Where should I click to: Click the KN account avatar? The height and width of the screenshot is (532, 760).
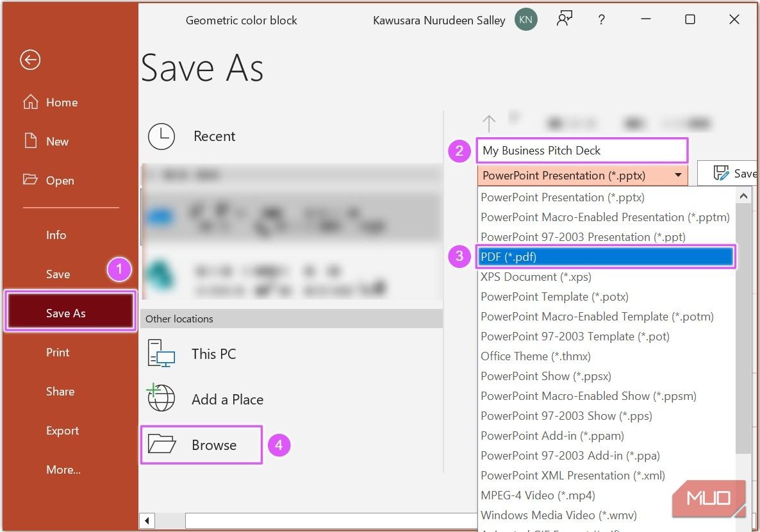click(x=526, y=20)
